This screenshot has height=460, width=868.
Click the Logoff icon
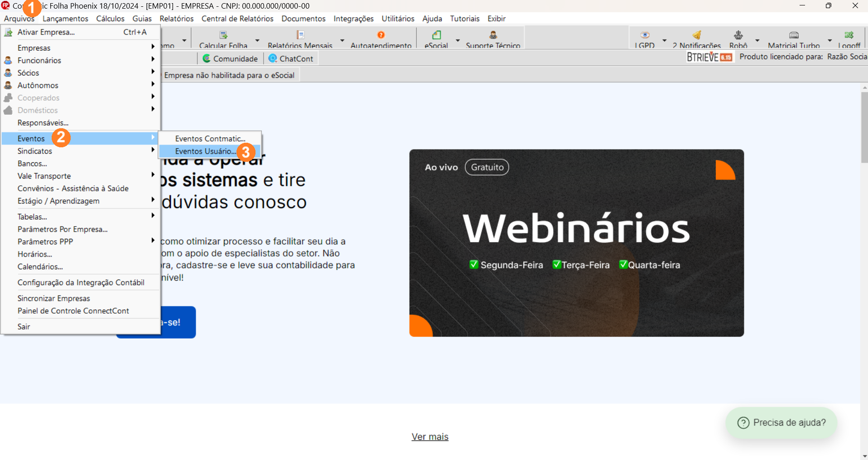pos(849,35)
